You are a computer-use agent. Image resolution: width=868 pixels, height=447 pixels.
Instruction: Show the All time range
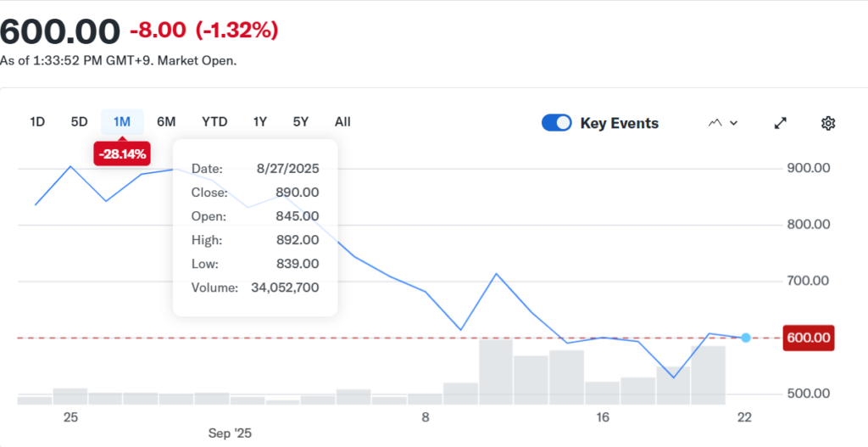point(342,121)
